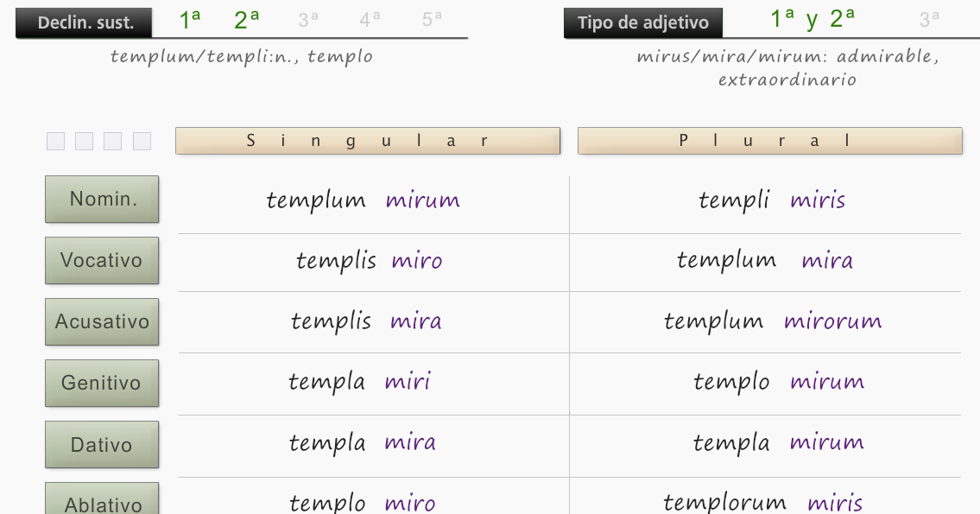Switch to the 4ª noun declension
Image resolution: width=980 pixels, height=514 pixels.
(370, 20)
